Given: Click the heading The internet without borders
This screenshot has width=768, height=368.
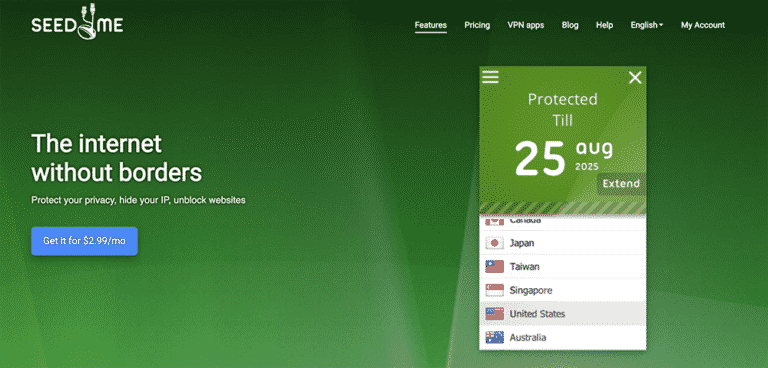Looking at the screenshot, I should tap(117, 158).
